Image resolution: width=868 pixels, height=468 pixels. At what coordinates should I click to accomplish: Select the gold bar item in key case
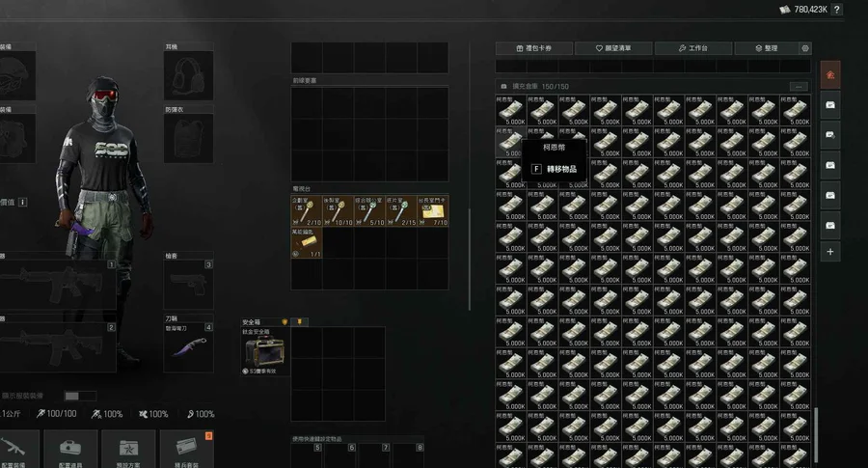(307, 245)
